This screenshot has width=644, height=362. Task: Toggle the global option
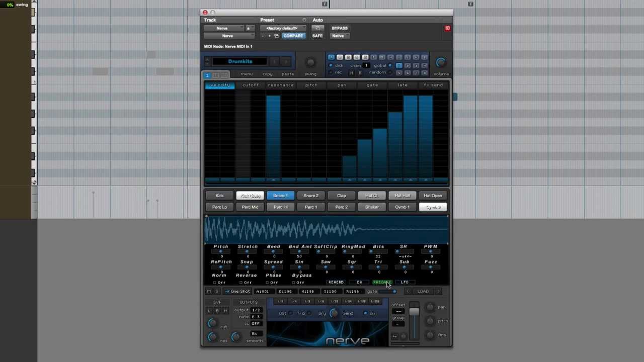coord(390,65)
